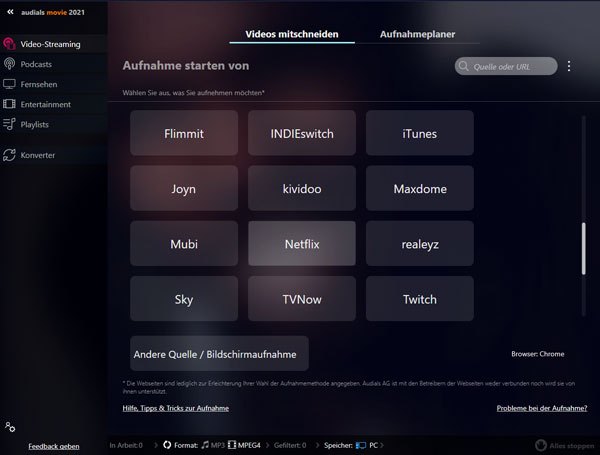The height and width of the screenshot is (455, 600).
Task: Start recording from kividoo
Action: tap(302, 188)
